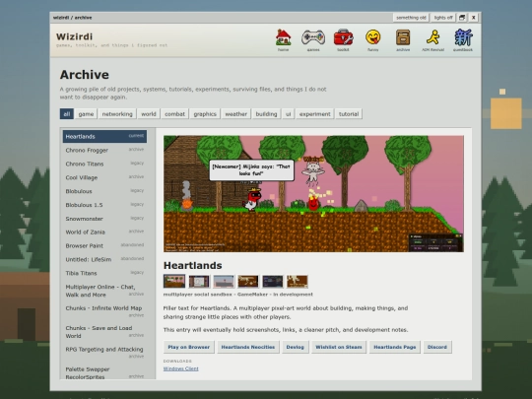The width and height of the screenshot is (532, 399).
Task: Click the large Heartlands screenshot image
Action: 313,194
